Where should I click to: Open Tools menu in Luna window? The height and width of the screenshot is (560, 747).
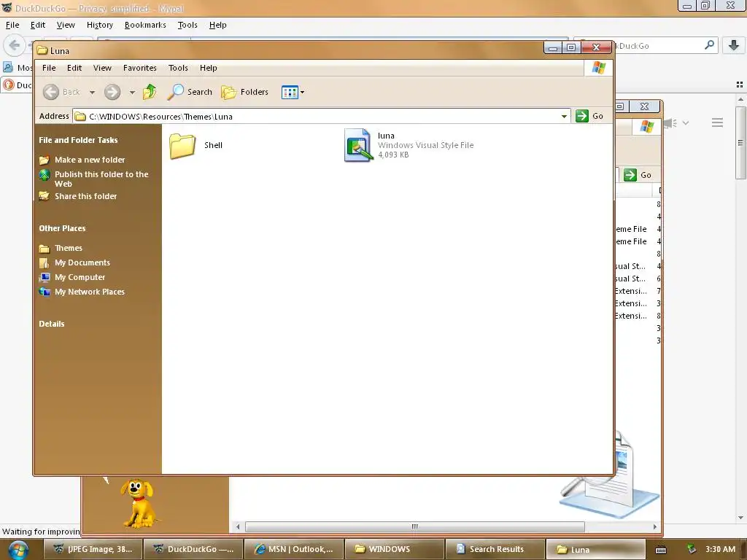178,68
